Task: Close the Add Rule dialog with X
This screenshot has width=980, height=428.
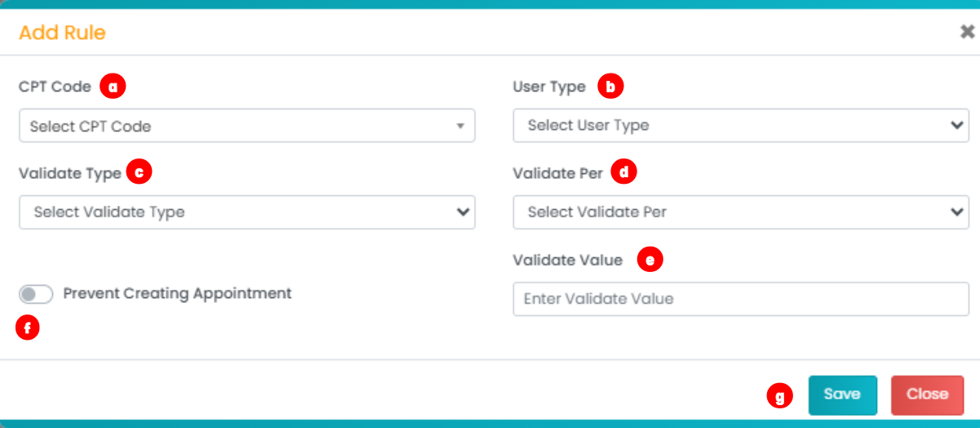Action: 967,32
